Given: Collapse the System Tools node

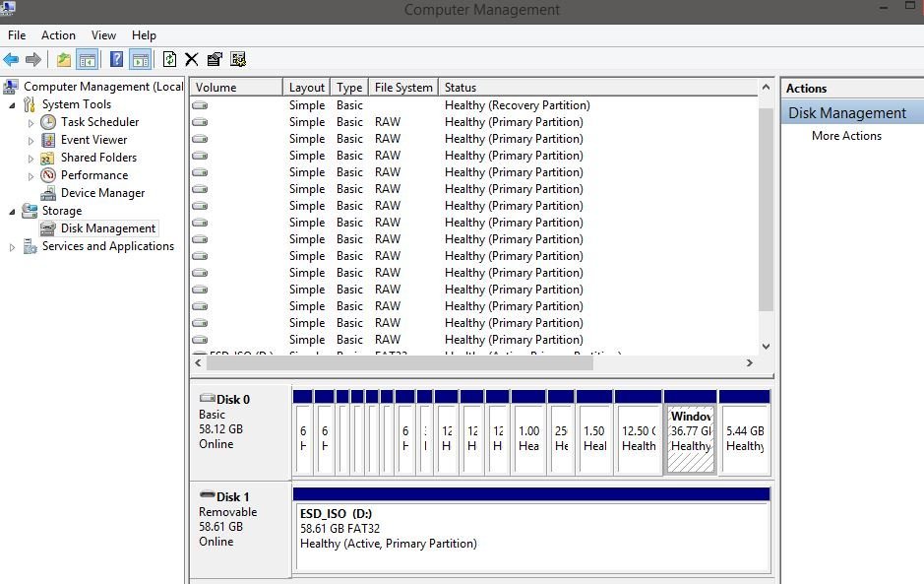Looking at the screenshot, I should [x=12, y=105].
